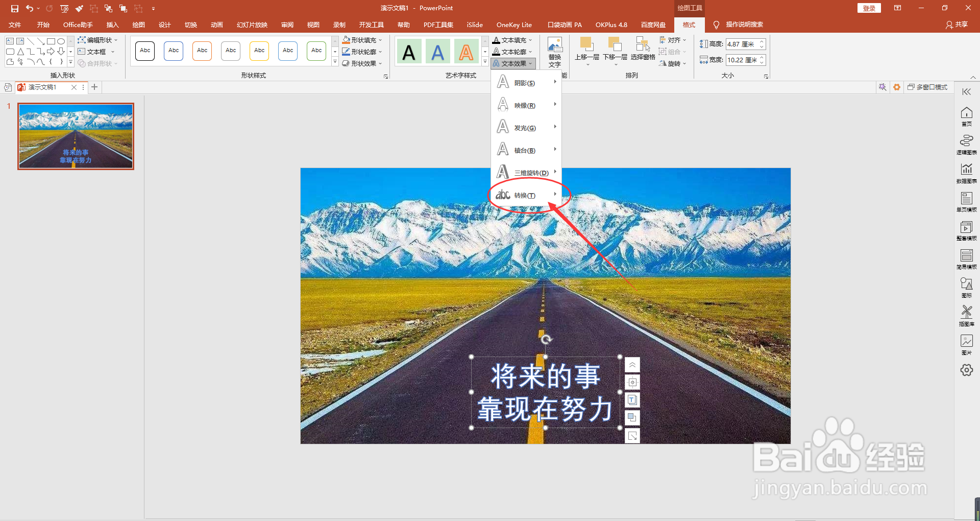980x521 pixels.
Task: Click the Save icon in quick access toolbar
Action: click(x=14, y=8)
